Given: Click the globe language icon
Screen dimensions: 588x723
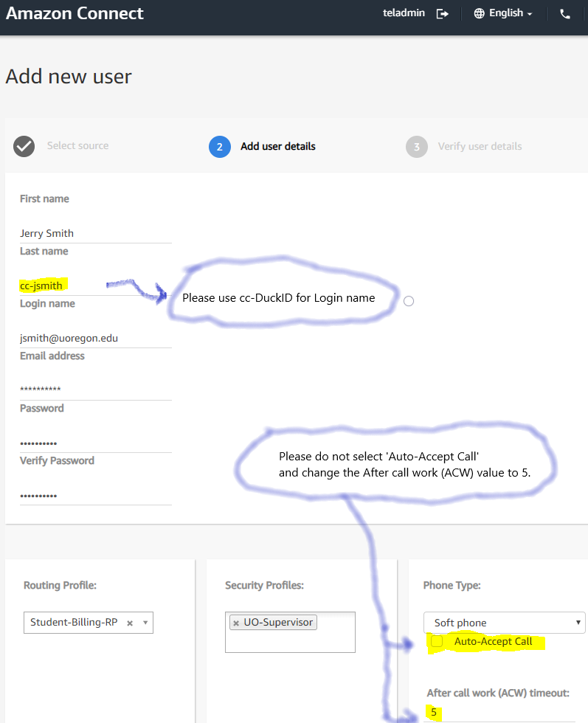Looking at the screenshot, I should (479, 13).
